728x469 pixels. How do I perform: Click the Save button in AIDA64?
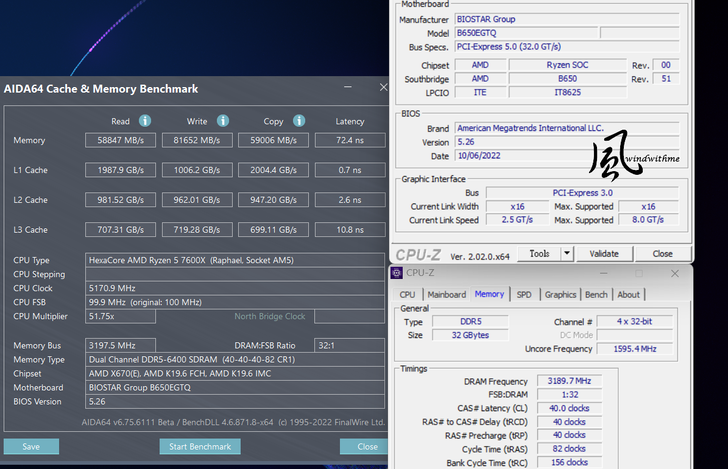click(31, 447)
